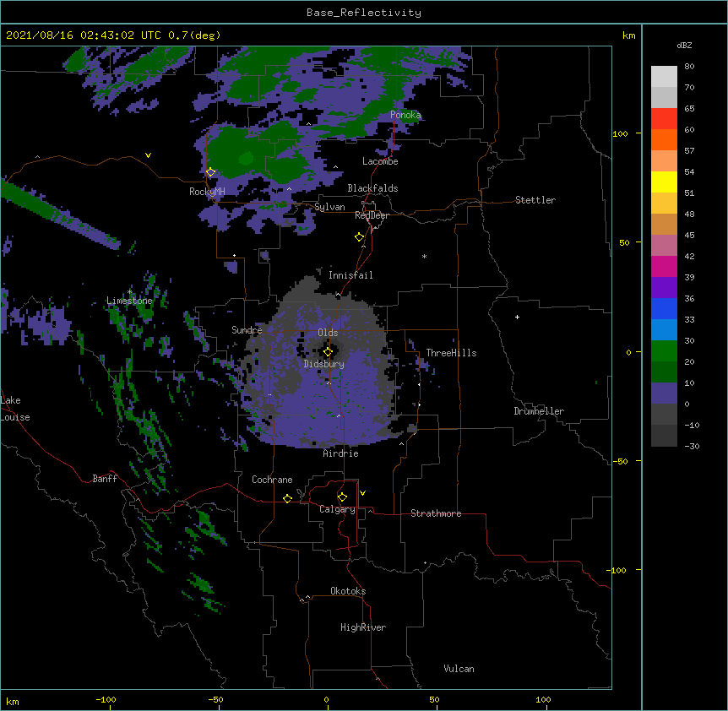The height and width of the screenshot is (711, 728).
Task: Click the yellow diamond marker beside RockyMH
Action: click(x=210, y=172)
